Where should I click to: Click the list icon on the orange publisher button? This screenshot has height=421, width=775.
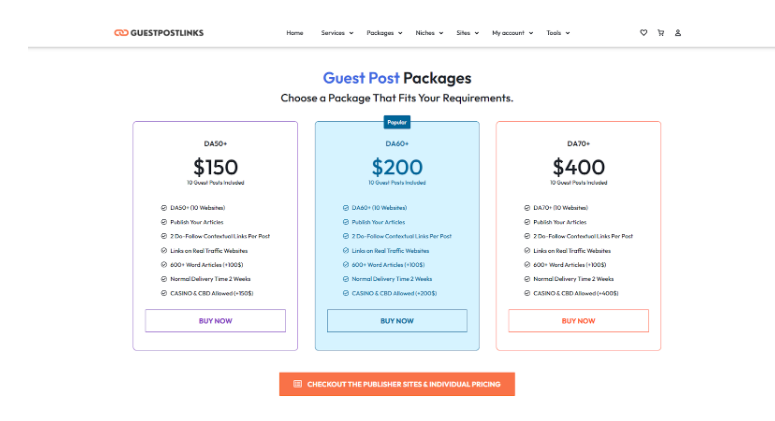point(297,384)
